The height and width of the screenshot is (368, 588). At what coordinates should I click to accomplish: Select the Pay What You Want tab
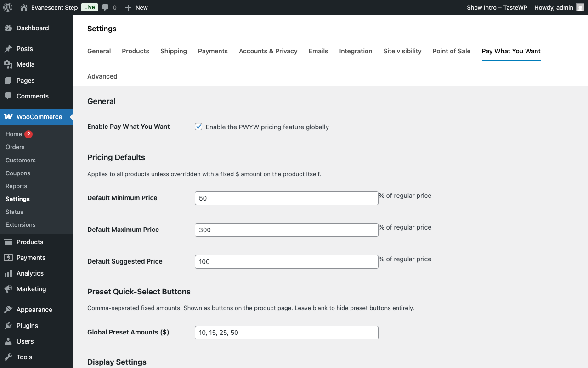click(511, 51)
